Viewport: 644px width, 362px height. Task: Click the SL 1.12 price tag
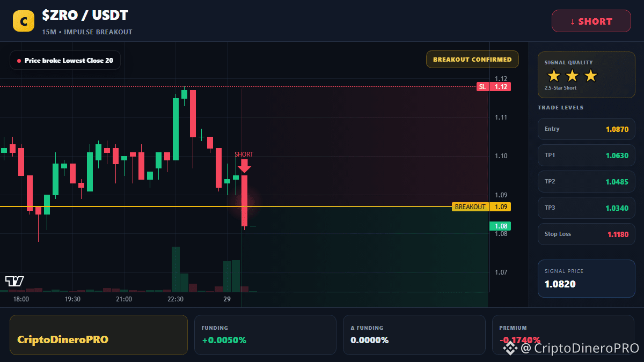tap(494, 87)
